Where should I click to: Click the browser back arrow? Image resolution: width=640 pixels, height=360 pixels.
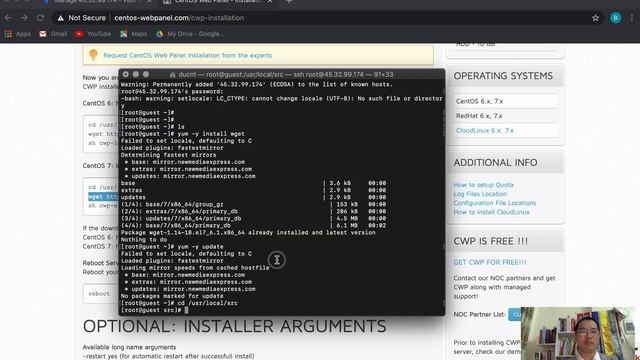click(9, 18)
